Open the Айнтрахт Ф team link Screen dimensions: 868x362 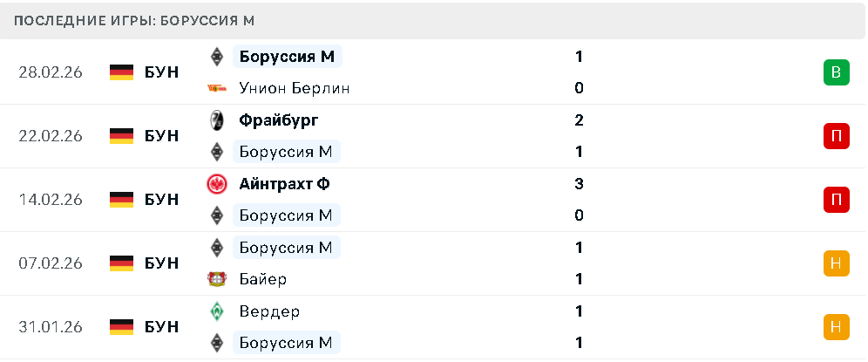[284, 184]
